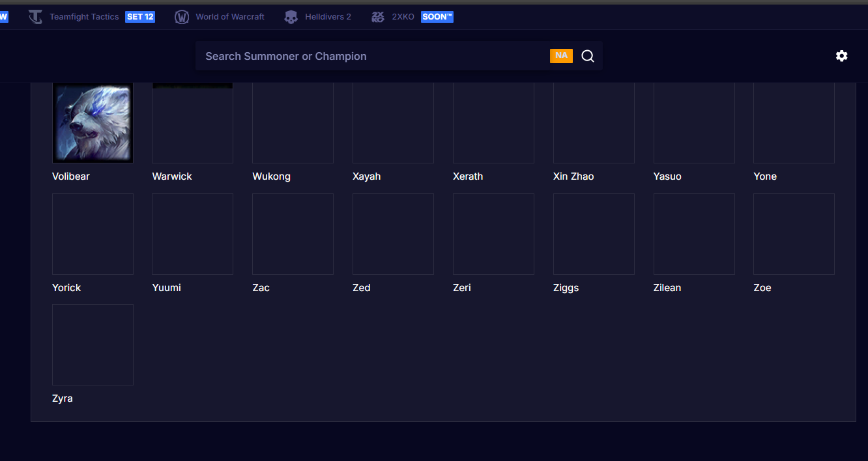Click the Zoe name label
The width and height of the screenshot is (868, 461).
762,288
